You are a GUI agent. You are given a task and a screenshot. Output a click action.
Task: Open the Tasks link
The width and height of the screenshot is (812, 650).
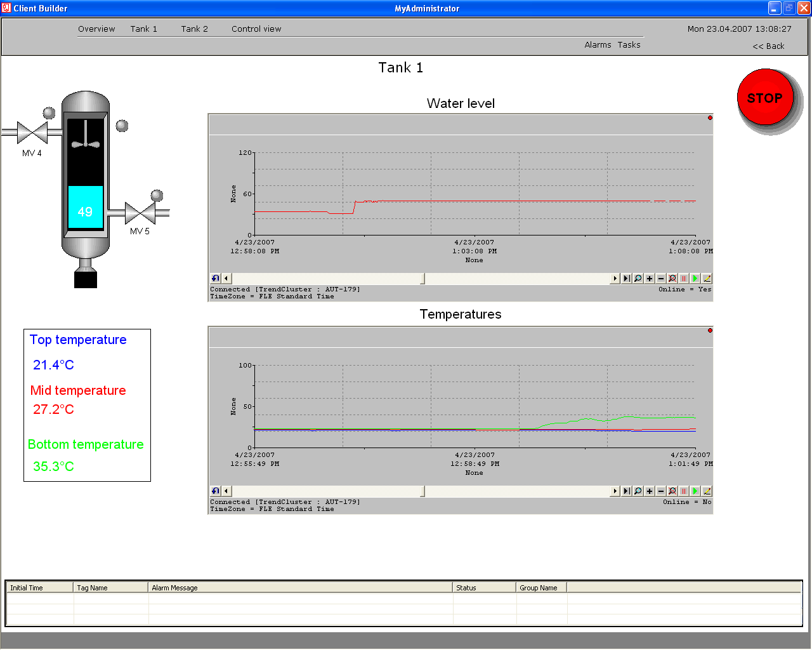pyautogui.click(x=629, y=45)
